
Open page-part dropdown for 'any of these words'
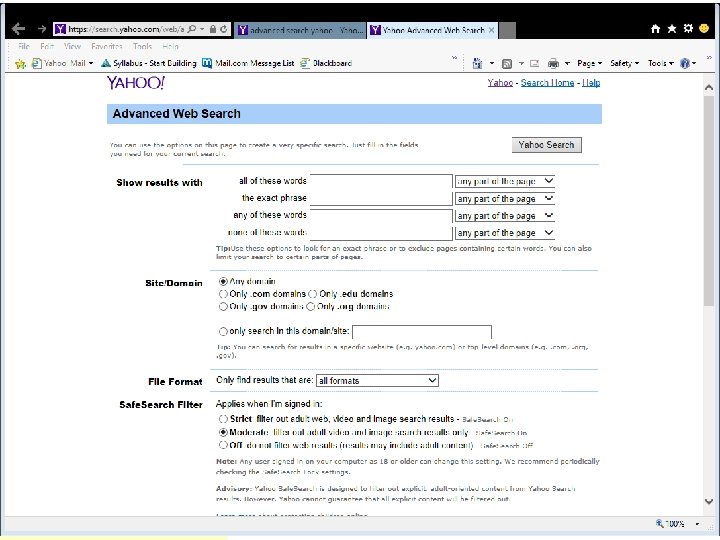click(505, 216)
